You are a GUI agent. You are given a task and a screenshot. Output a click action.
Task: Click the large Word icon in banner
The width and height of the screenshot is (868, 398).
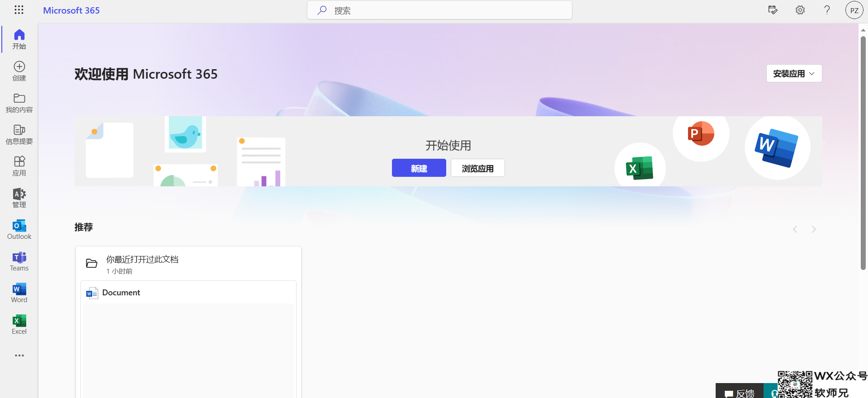(x=778, y=147)
